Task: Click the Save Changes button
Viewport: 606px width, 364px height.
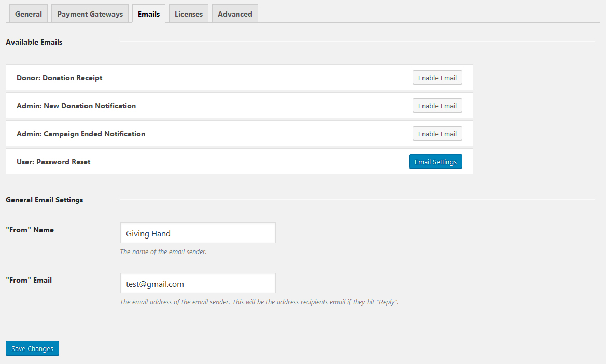Action: pyautogui.click(x=33, y=348)
